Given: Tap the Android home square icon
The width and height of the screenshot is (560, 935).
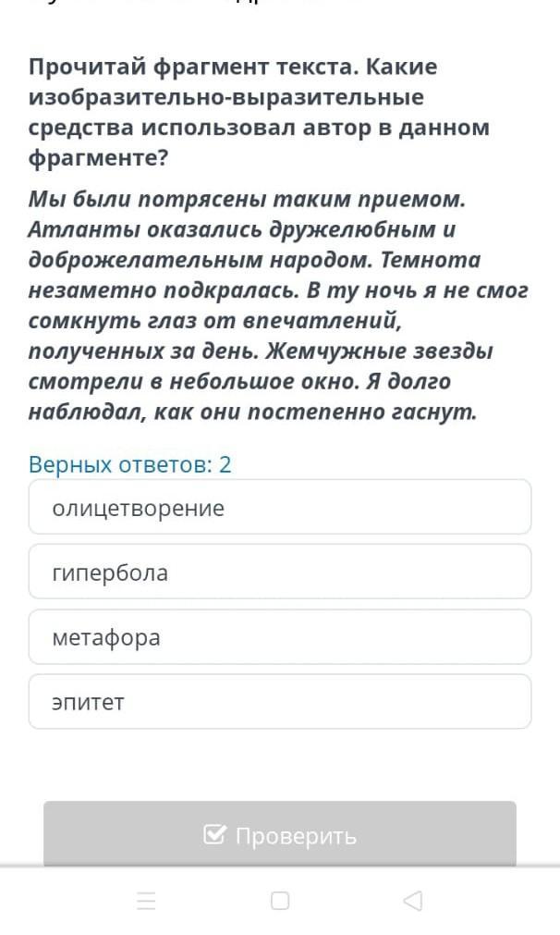Looking at the screenshot, I should pos(280,901).
